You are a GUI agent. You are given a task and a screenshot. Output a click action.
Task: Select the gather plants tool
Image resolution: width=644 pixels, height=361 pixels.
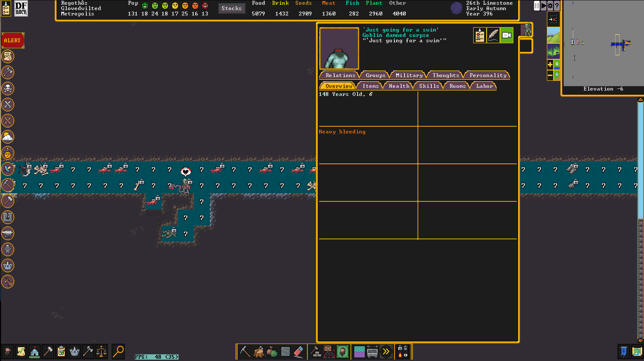click(x=272, y=352)
